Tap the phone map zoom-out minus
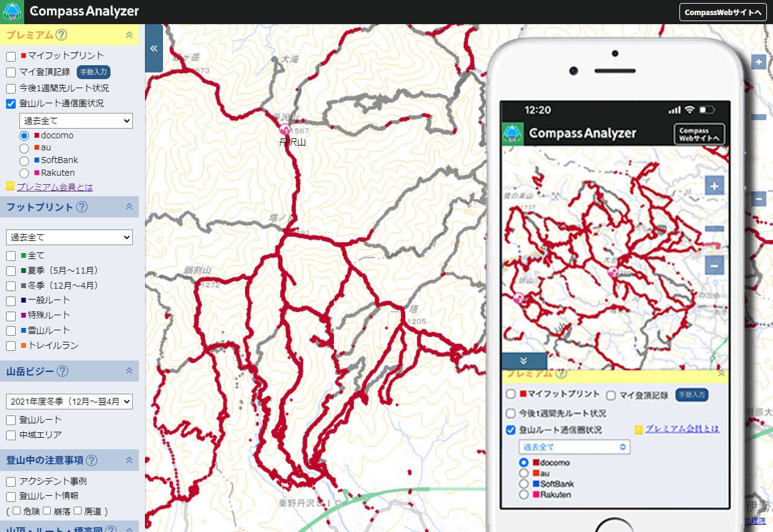The height and width of the screenshot is (532, 773). (714, 265)
